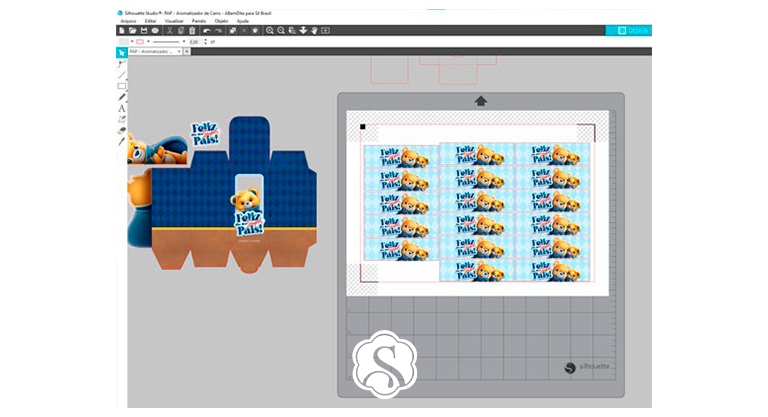Cut selection with scissors icon

pos(169,30)
